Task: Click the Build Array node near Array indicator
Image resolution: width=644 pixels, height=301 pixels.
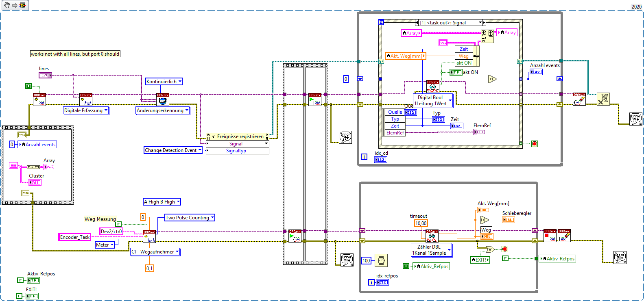Action: click(488, 36)
